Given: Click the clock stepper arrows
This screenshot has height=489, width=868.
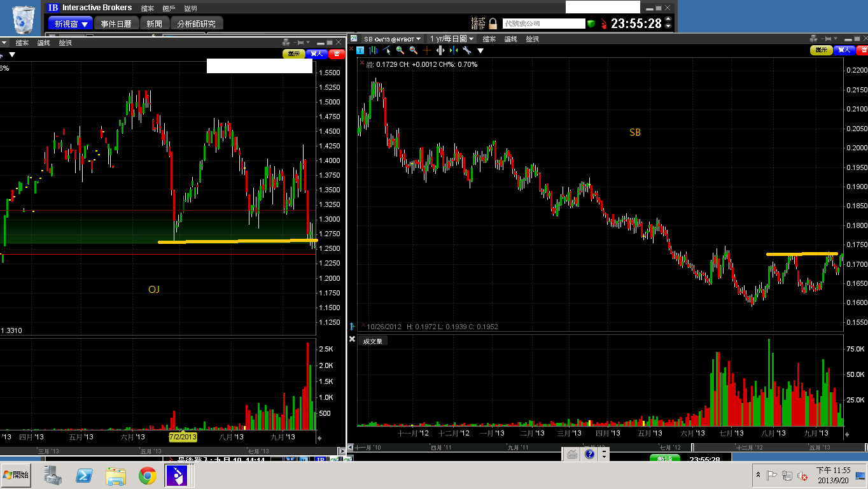Looking at the screenshot, I should (668, 24).
